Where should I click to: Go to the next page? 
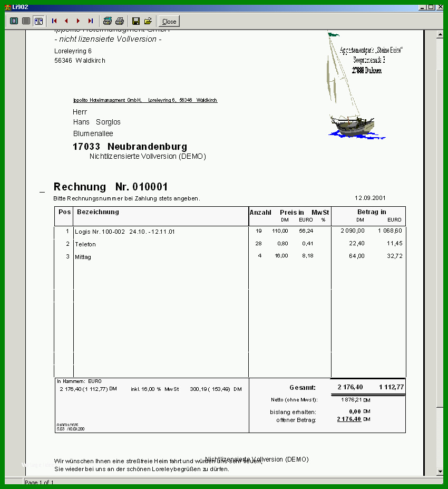pos(78,21)
